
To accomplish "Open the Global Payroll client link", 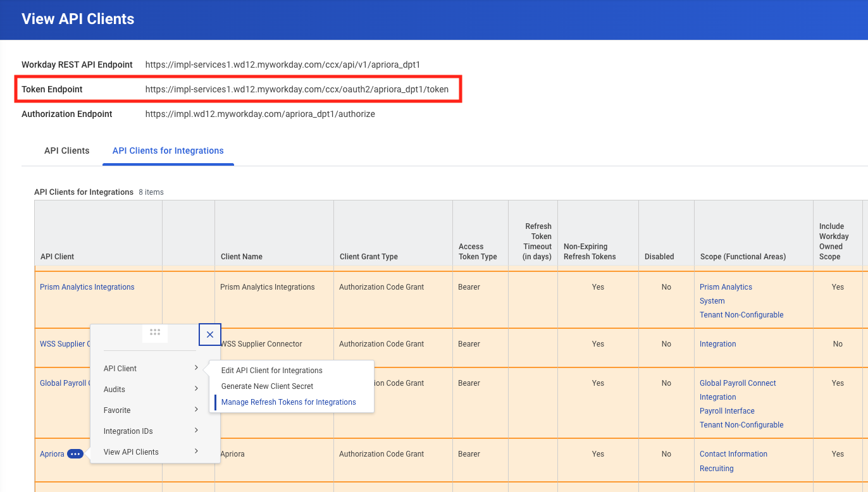I will click(x=65, y=383).
